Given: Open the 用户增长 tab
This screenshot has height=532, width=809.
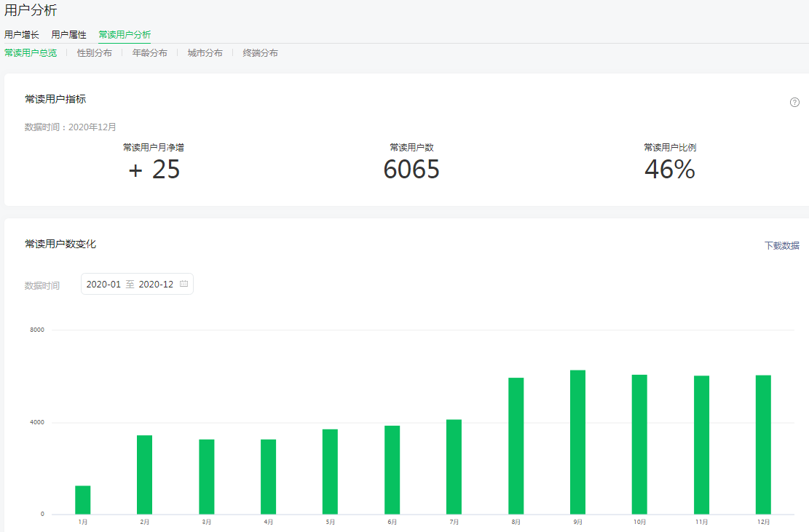Looking at the screenshot, I should 22,35.
